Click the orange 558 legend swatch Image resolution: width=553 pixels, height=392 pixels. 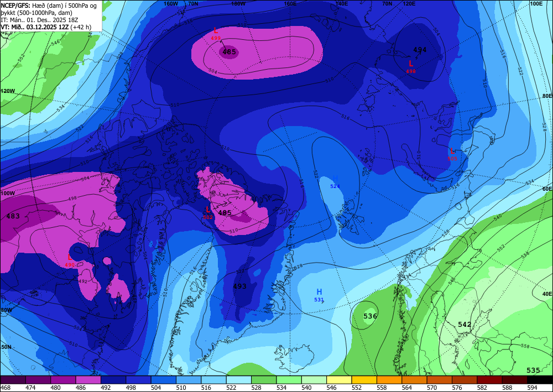click(x=389, y=380)
